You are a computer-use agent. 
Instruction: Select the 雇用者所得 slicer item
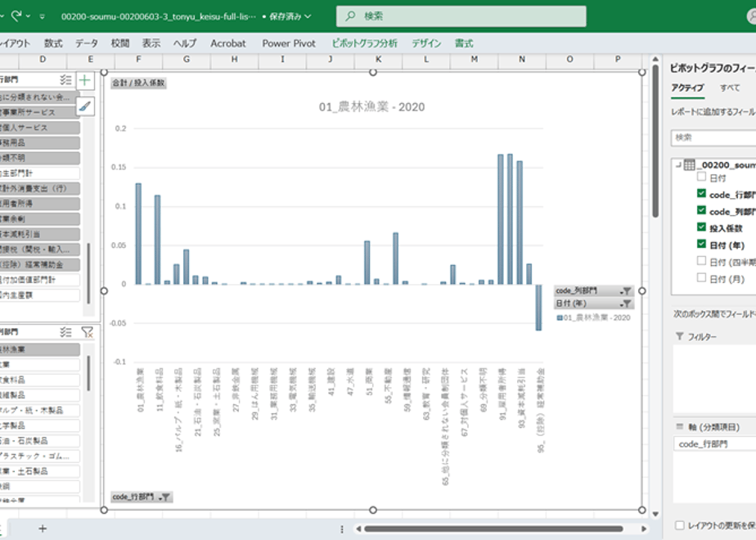(x=39, y=204)
